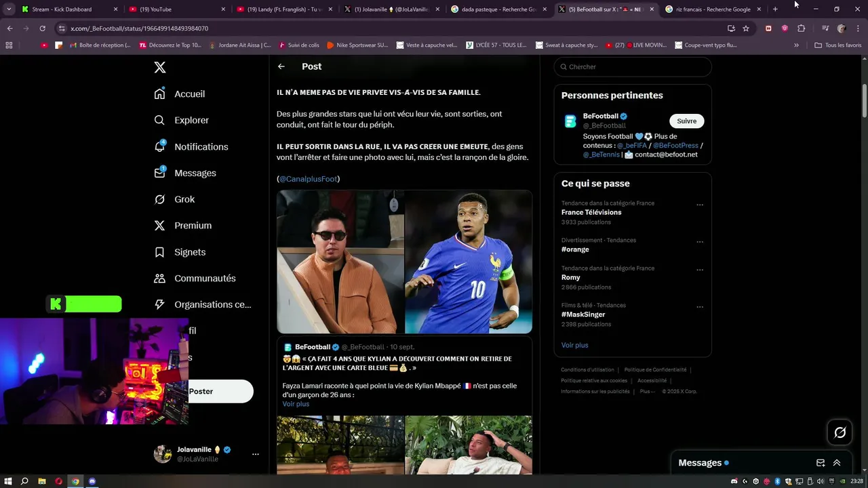This screenshot has width=868, height=488.
Task: Open the Windows Start menu
Action: click(x=7, y=481)
